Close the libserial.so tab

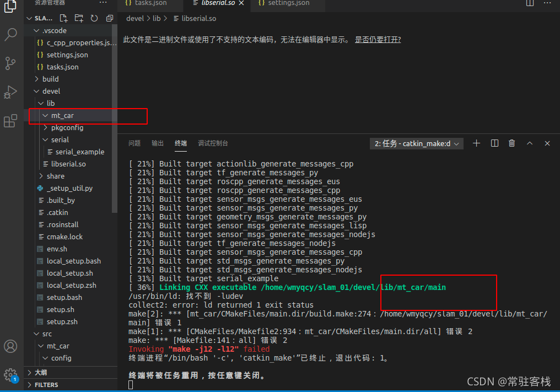(x=241, y=3)
